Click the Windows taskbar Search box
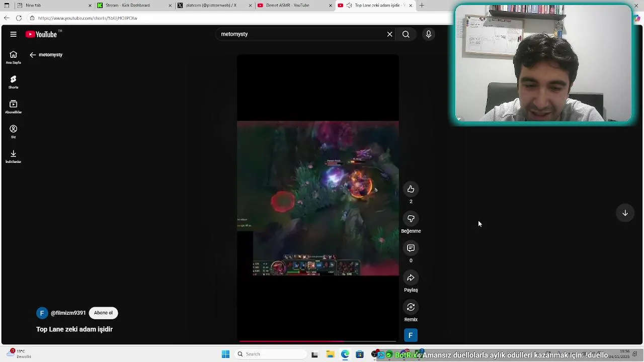644x362 pixels. pyautogui.click(x=271, y=354)
